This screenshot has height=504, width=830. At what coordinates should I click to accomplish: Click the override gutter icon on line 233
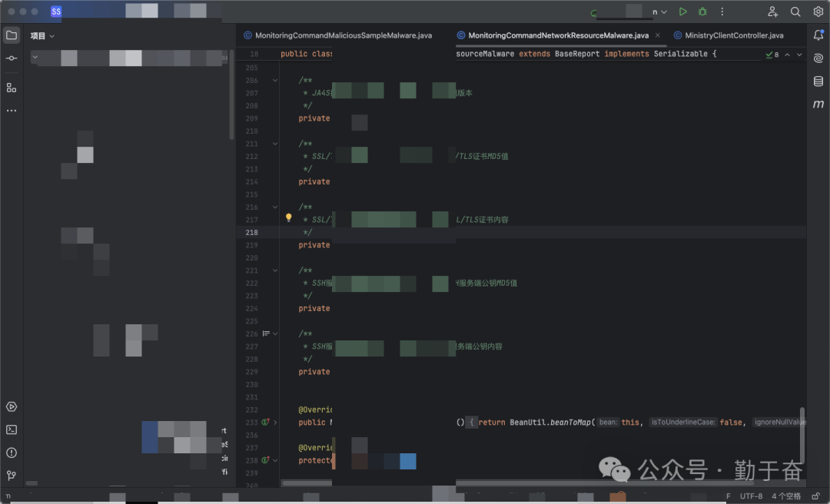[x=265, y=422]
